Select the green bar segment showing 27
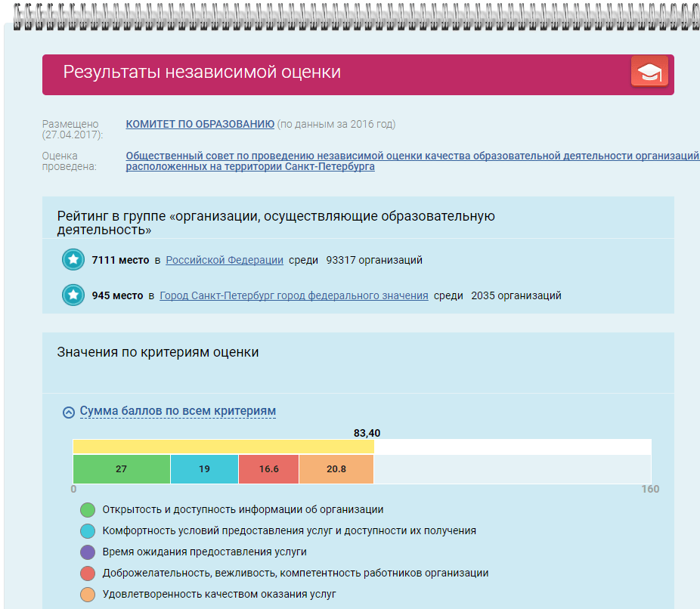This screenshot has width=700, height=609. pos(122,468)
